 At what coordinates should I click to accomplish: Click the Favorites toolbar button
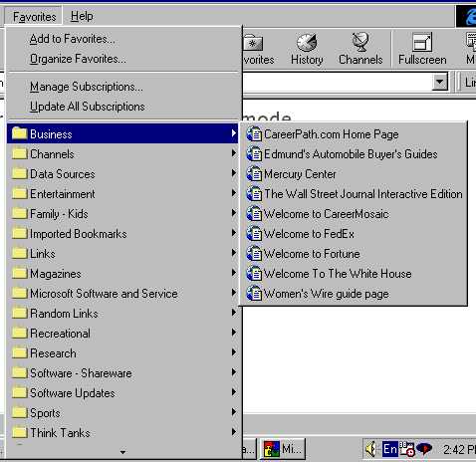pos(258,49)
